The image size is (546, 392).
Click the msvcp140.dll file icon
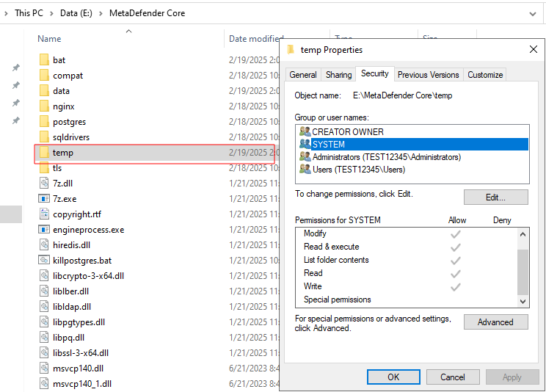(44, 368)
